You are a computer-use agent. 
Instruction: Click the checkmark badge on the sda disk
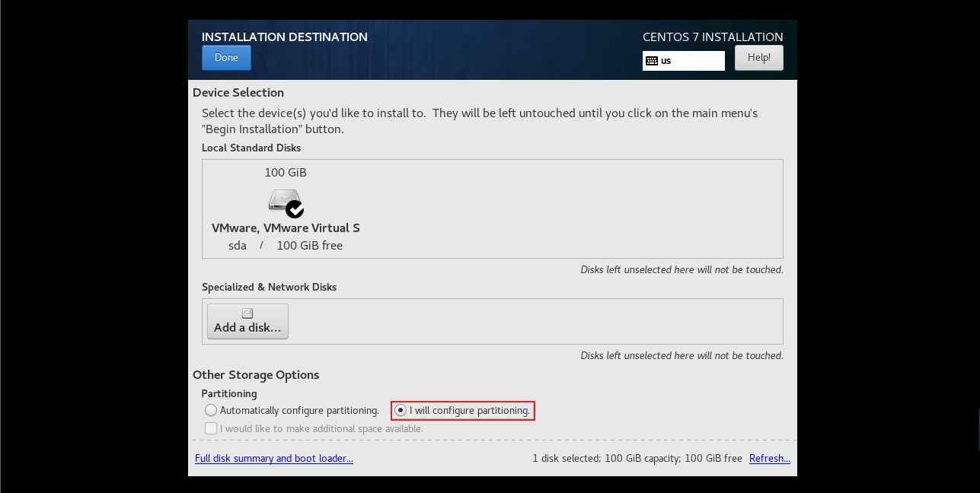295,208
